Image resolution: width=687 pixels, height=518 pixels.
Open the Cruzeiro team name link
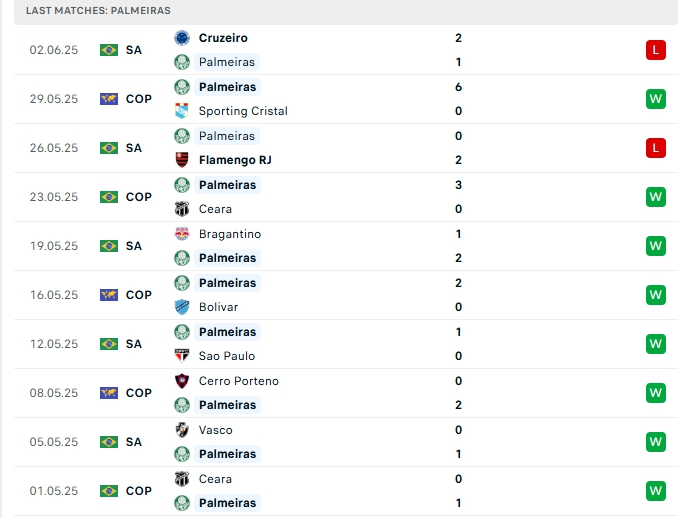click(223, 38)
